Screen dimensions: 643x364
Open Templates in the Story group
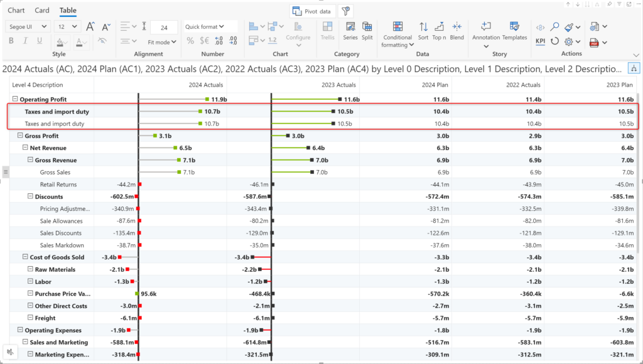pyautogui.click(x=515, y=28)
